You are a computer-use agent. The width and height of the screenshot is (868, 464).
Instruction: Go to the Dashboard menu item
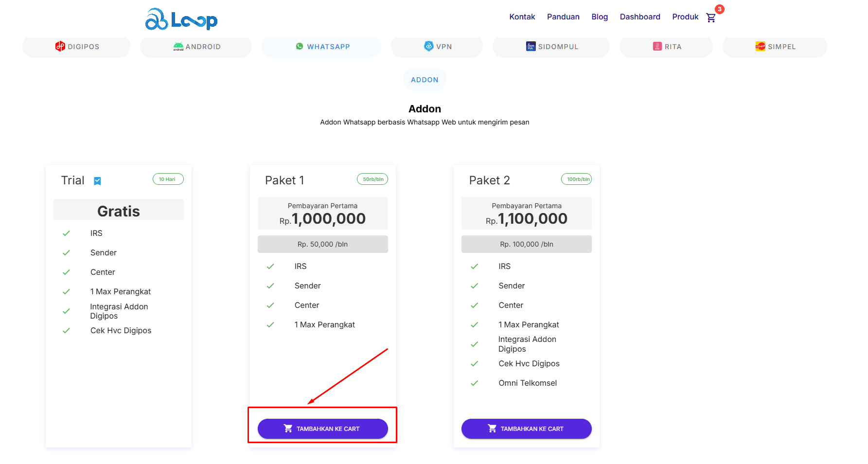pyautogui.click(x=639, y=17)
